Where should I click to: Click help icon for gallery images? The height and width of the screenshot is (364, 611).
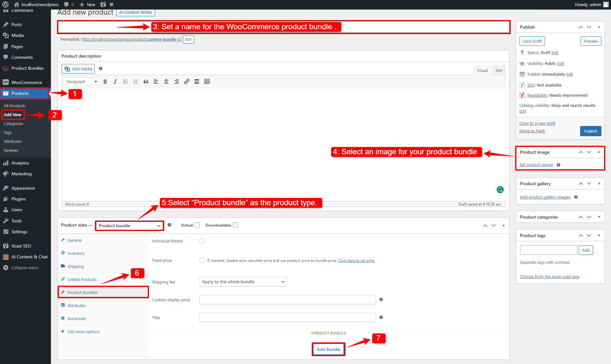point(576,197)
